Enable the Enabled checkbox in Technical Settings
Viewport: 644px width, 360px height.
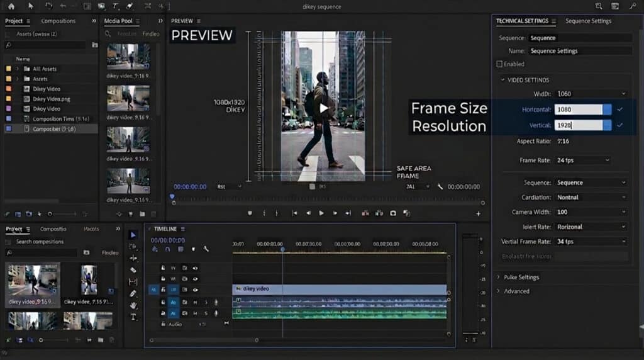tap(499, 64)
